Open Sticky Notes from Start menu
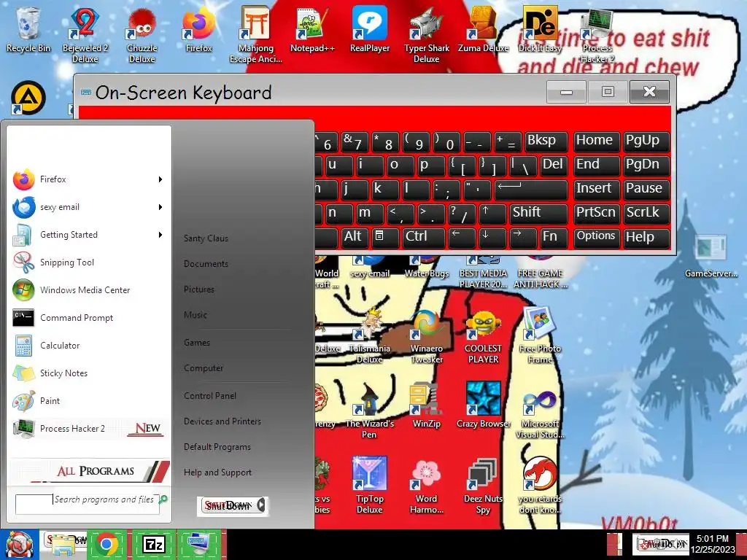 89,373
